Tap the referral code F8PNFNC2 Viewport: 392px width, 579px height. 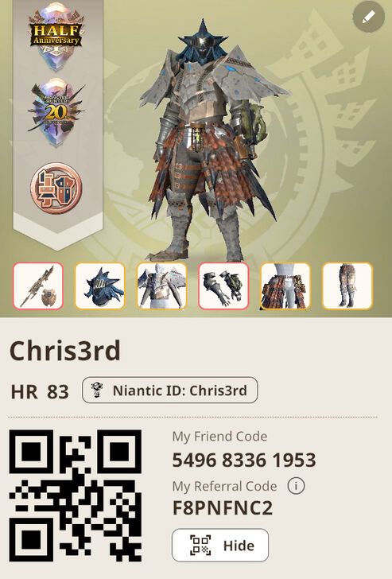click(223, 508)
